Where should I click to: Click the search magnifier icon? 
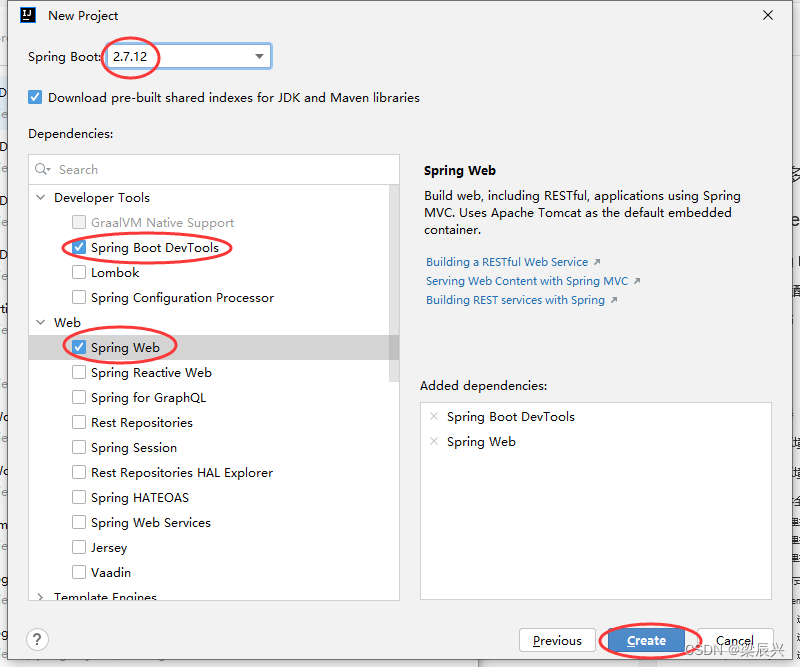(42, 169)
